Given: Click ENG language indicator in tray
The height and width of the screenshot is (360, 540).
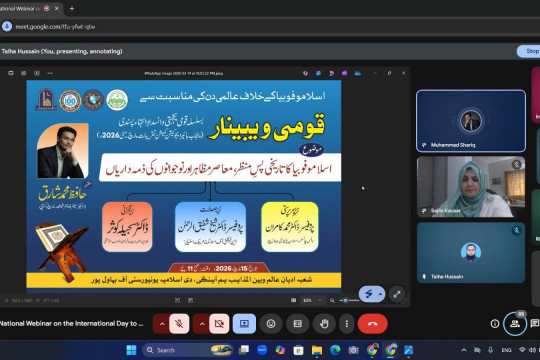Looking at the screenshot, I should pyautogui.click(x=506, y=350).
